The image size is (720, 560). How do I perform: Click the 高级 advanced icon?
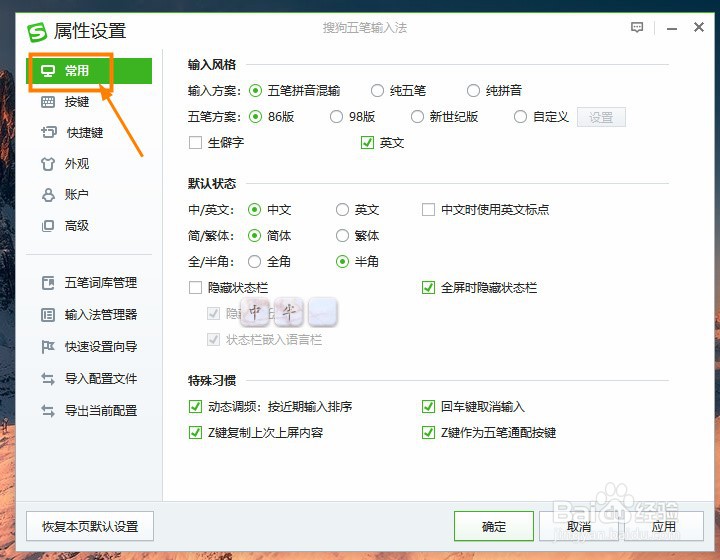tap(48, 226)
